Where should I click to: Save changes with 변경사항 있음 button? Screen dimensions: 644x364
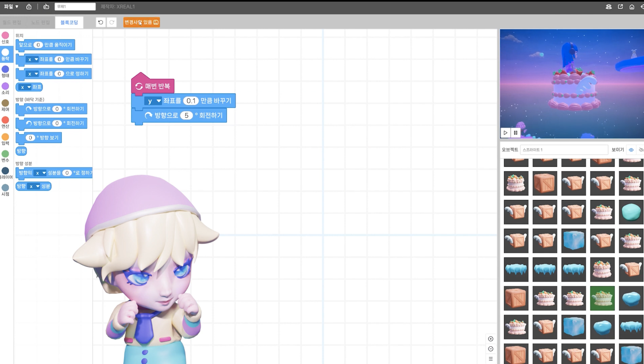pyautogui.click(x=141, y=22)
